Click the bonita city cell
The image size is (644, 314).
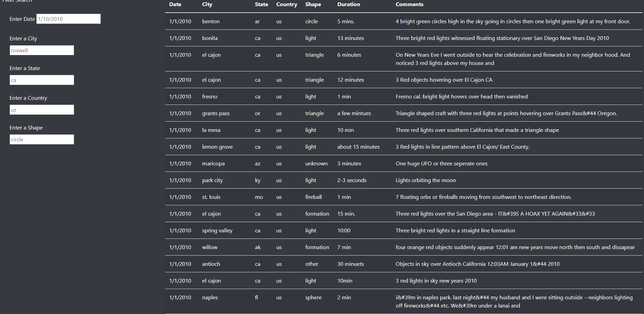210,38
